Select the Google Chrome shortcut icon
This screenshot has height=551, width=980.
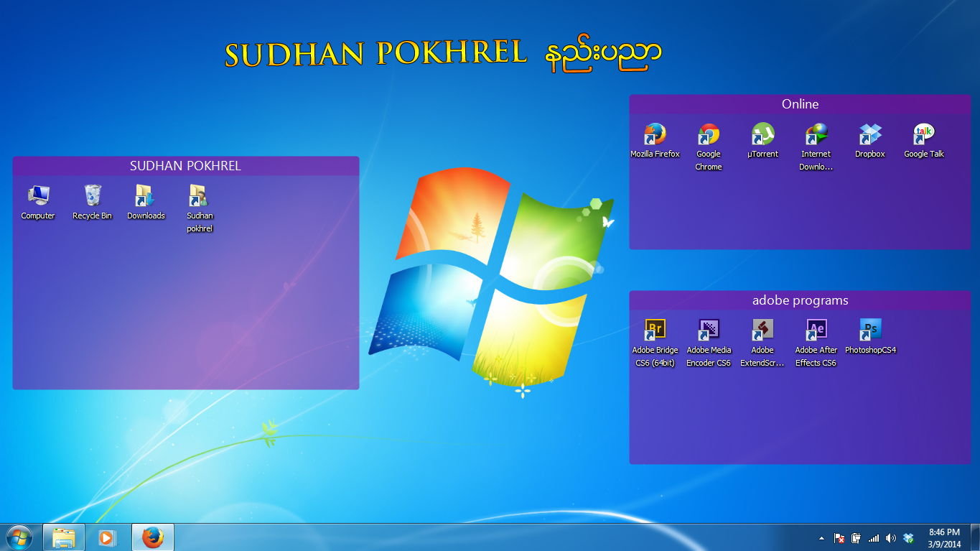709,147
